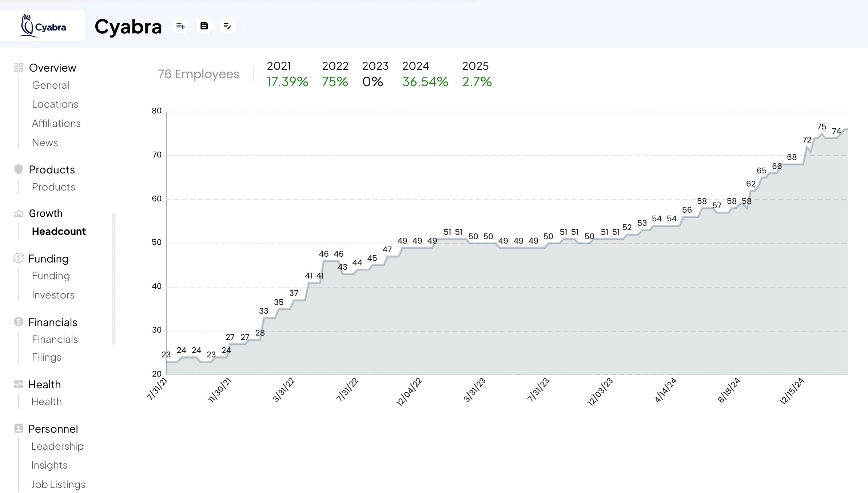Open the Financials section heading
868x493 pixels.
click(x=53, y=322)
